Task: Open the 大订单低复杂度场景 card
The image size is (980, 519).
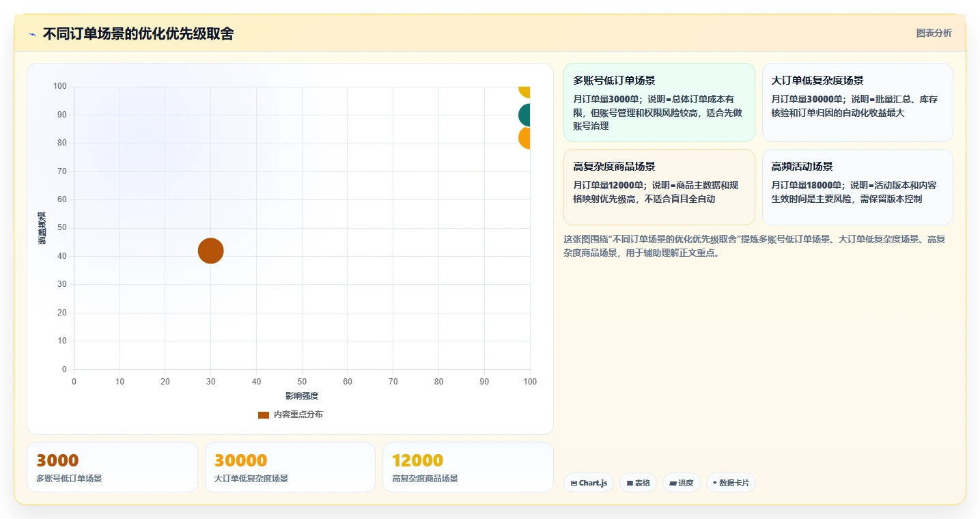Action: pyautogui.click(x=857, y=102)
